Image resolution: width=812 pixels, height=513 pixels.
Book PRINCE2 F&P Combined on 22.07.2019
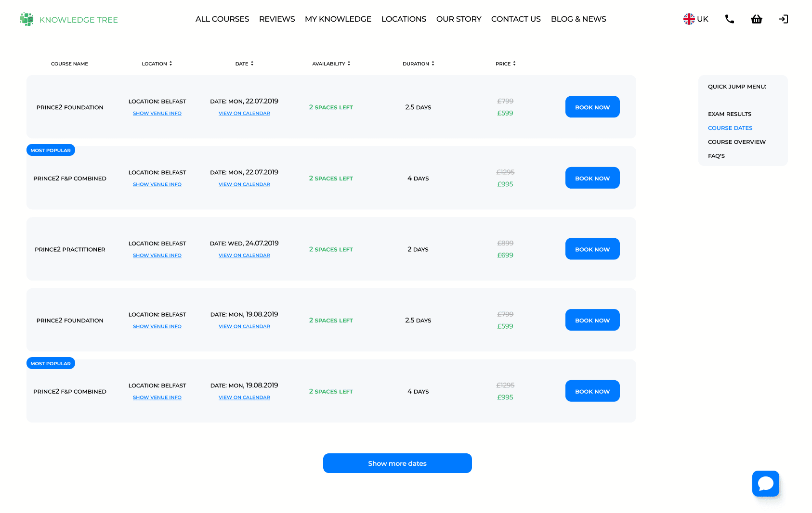point(592,178)
